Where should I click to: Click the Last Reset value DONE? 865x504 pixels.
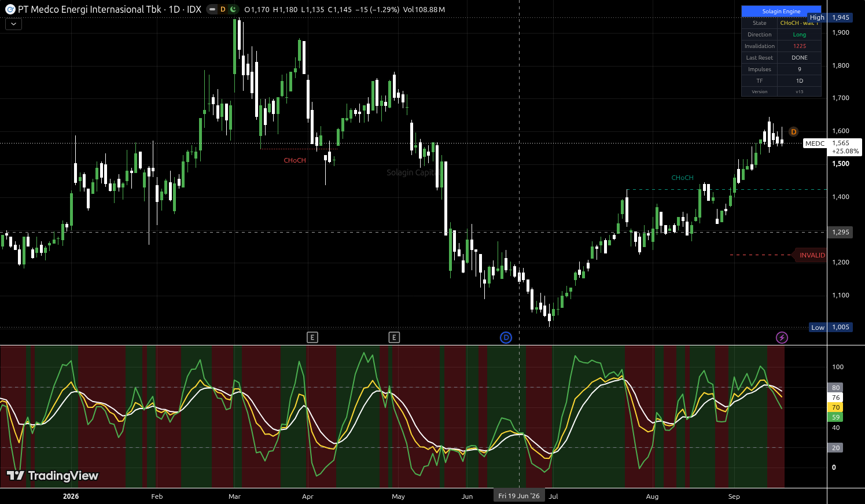799,58
